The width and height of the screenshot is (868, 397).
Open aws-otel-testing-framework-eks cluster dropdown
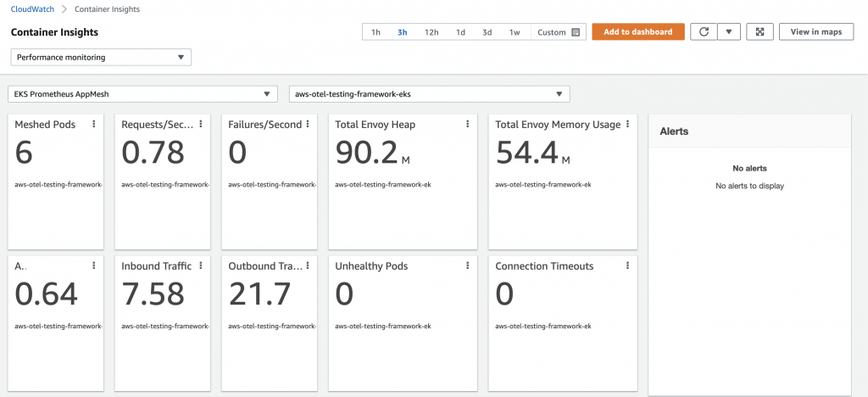coord(429,94)
